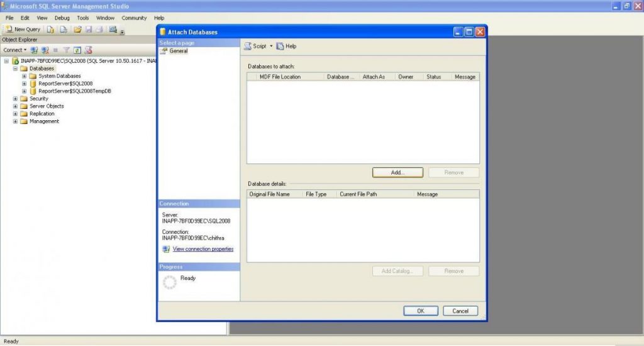The width and height of the screenshot is (644, 346).
Task: Click the Analysis Services query toolbar icon
Action: pyautogui.click(x=64, y=29)
